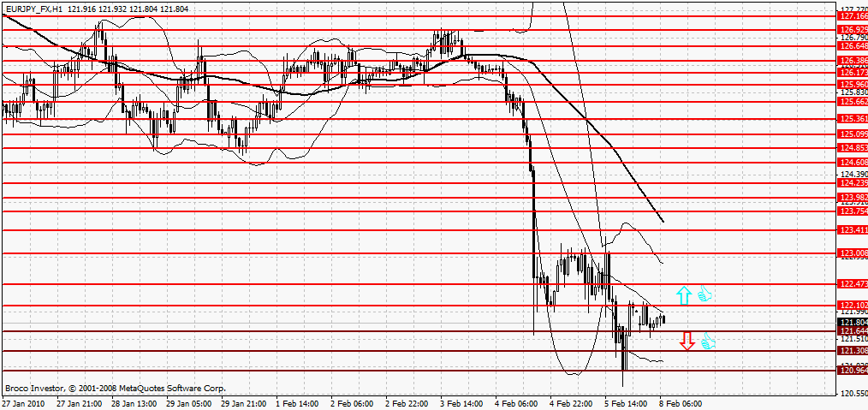Select the 125.662 red price label
This screenshot has height=410, width=868.
[x=853, y=102]
